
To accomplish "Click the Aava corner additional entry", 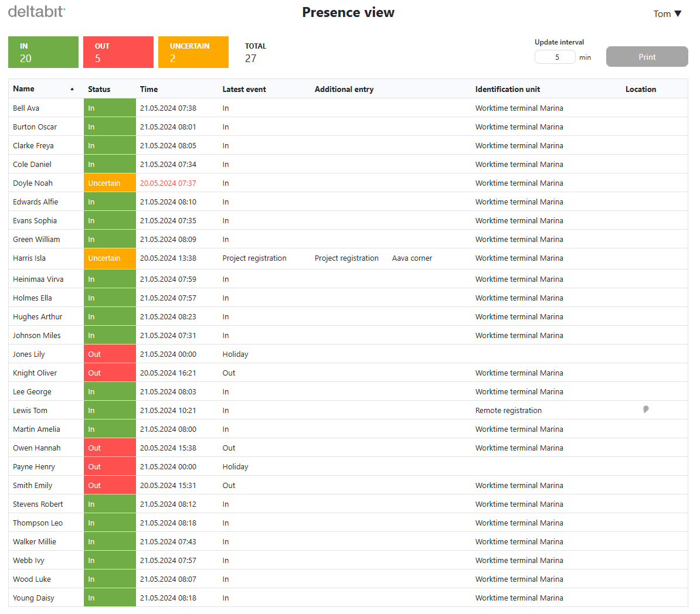I will coord(412,258).
